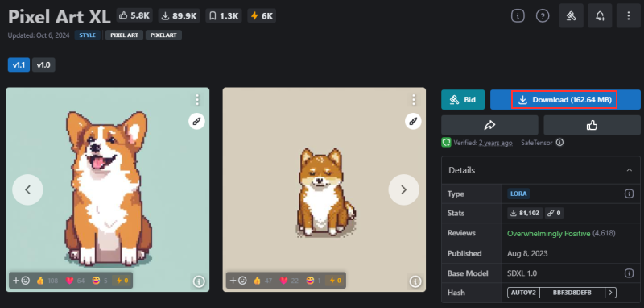Screen dimensions: 644x308
Task: Click the remix icon on corgi image
Action: [196, 122]
